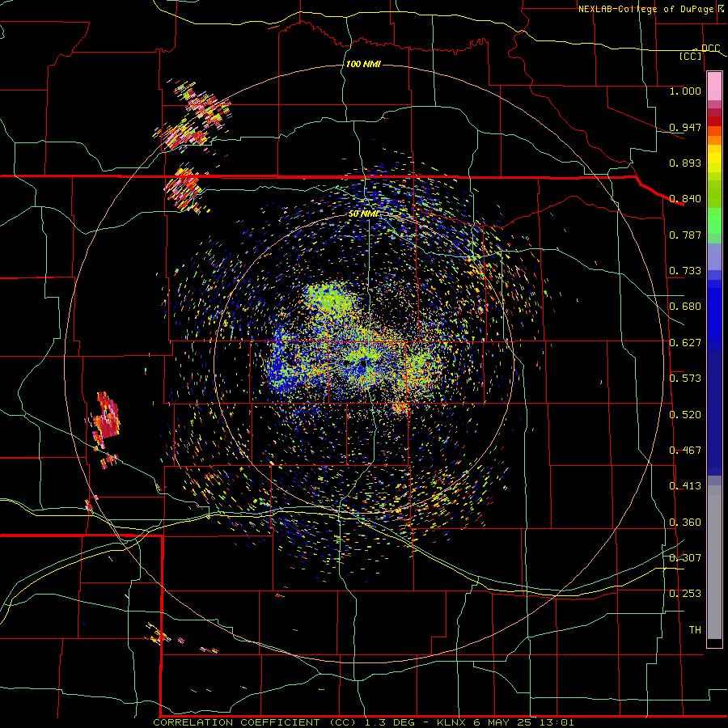This screenshot has width=728, height=728.
Task: Select the 0.893 value on the color scale
Action: coord(685,163)
